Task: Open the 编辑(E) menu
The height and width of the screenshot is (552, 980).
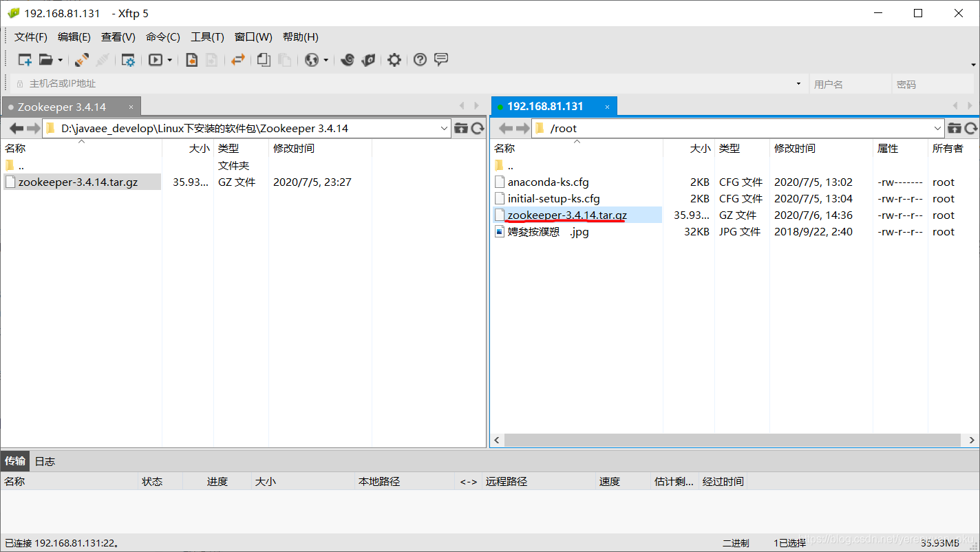Action: [74, 37]
